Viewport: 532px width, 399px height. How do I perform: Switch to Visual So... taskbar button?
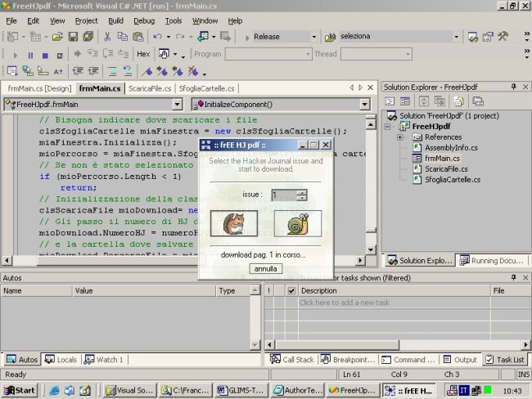coord(130,391)
